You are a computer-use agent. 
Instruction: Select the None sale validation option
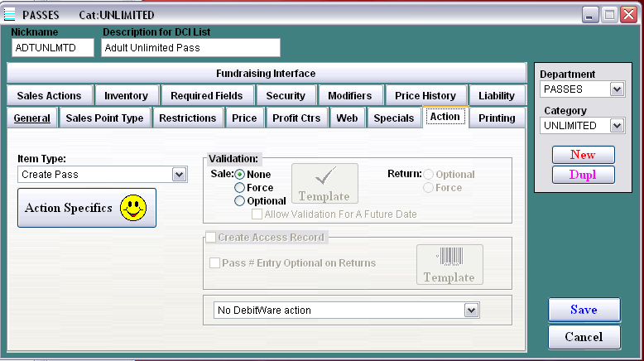click(x=239, y=175)
